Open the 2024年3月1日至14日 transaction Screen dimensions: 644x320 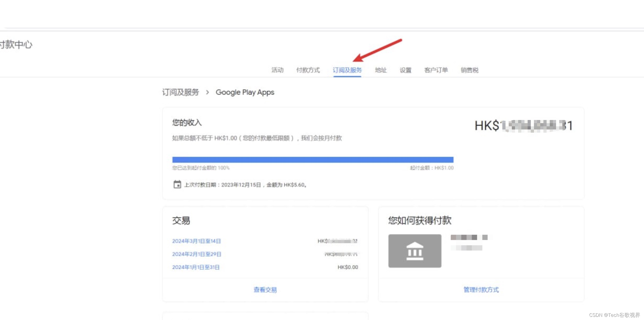[196, 241]
